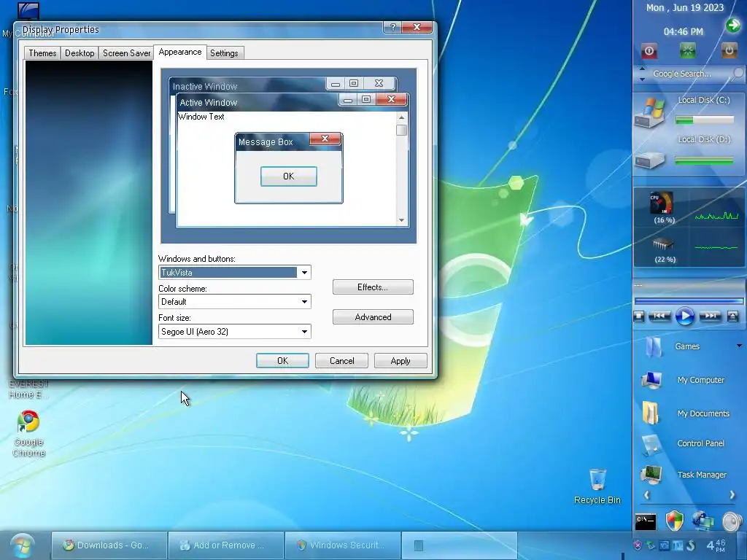Viewport: 747px width, 560px height.
Task: Click the security alert tray icon
Action: click(x=638, y=545)
